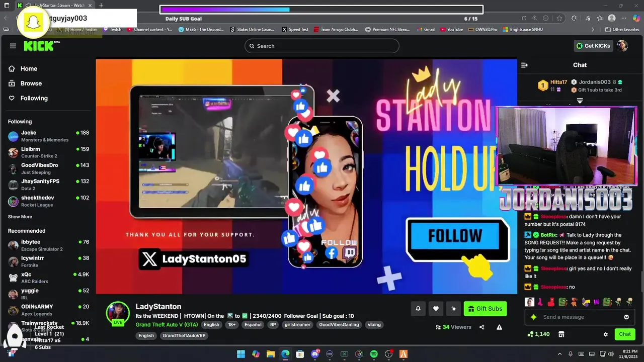Open Other favorites folder
This screenshot has width=644, height=362.
[x=622, y=30]
